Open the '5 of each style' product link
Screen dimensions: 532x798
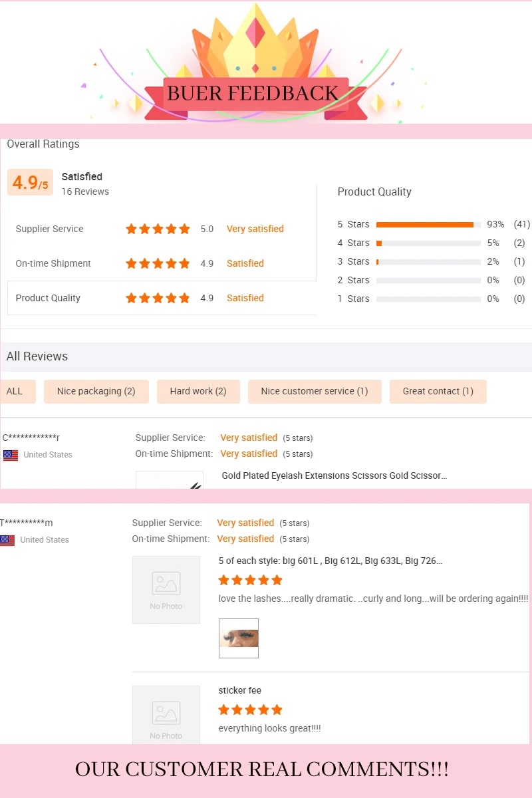pos(330,561)
